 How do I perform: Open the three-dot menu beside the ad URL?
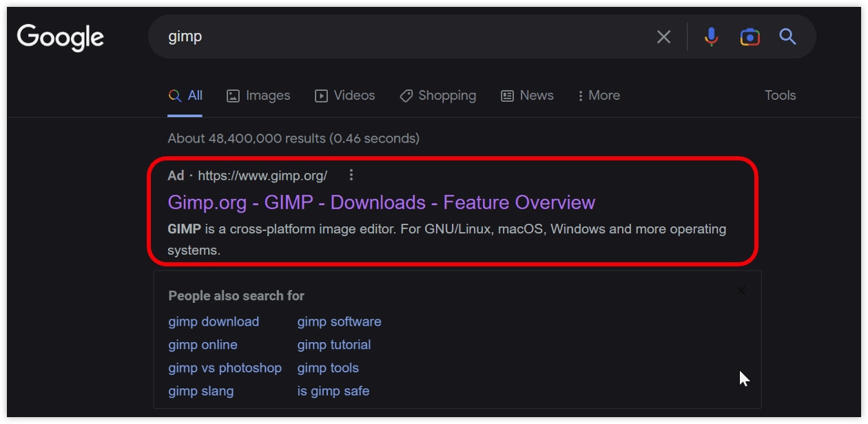click(351, 175)
